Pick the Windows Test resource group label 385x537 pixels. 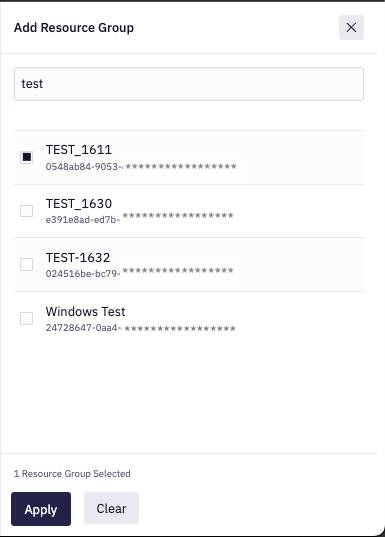tap(85, 312)
